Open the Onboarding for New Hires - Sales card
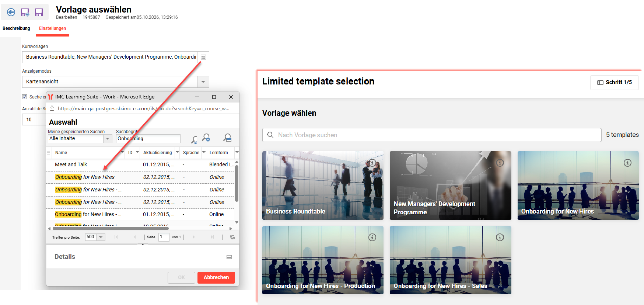The width and height of the screenshot is (644, 305). coord(451,260)
